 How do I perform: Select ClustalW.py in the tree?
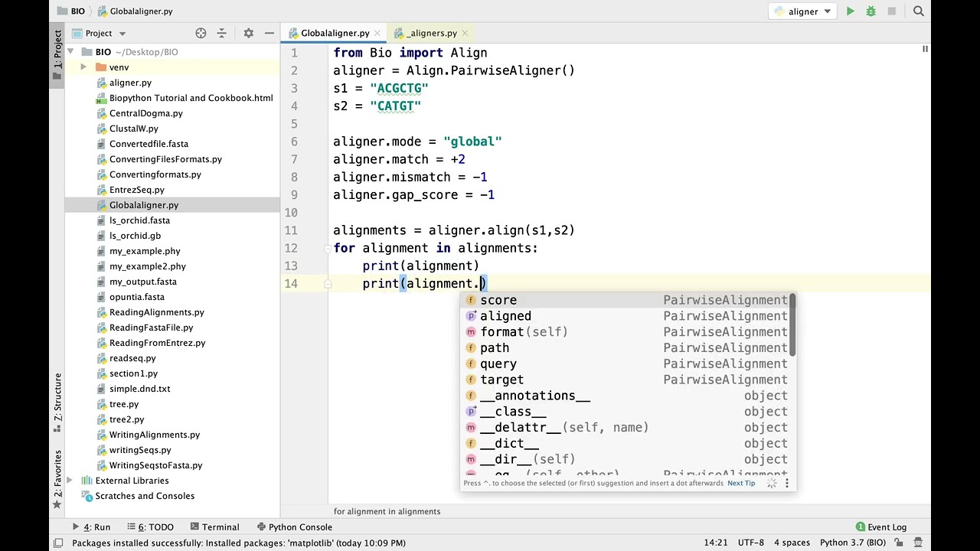(x=133, y=129)
